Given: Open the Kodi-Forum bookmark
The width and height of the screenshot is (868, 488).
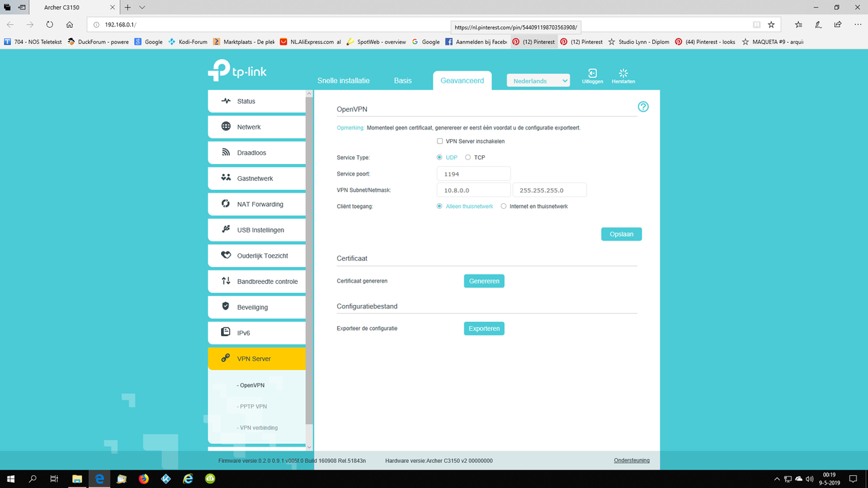Looking at the screenshot, I should 188,42.
